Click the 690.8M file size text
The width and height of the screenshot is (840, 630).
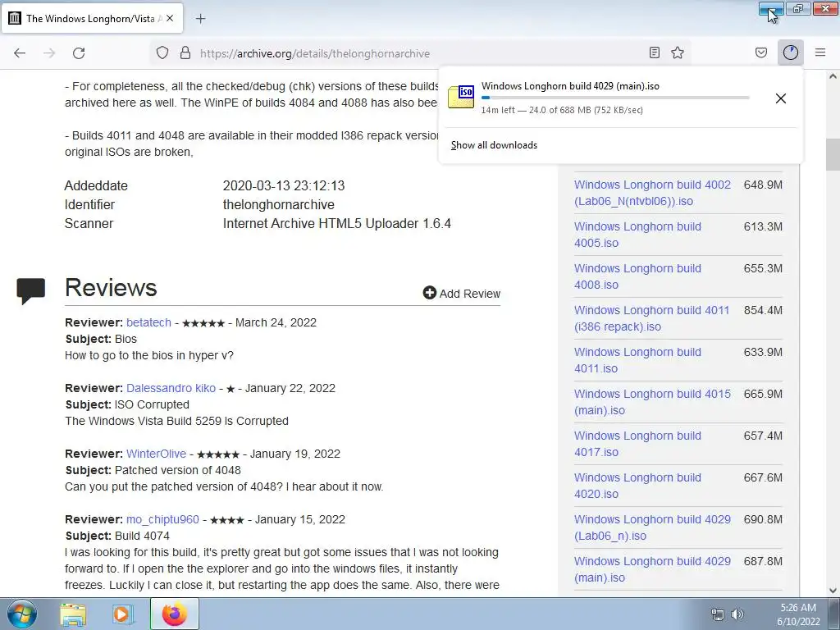[x=763, y=519]
